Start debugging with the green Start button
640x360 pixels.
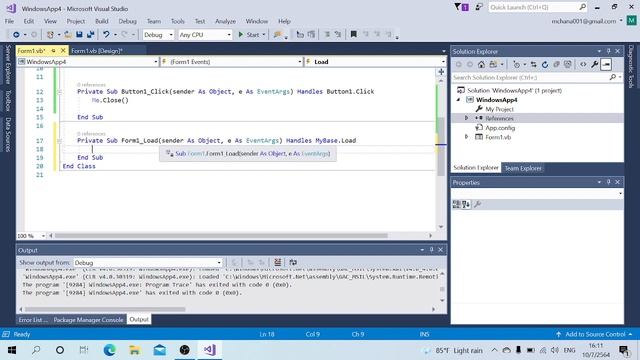[249, 35]
